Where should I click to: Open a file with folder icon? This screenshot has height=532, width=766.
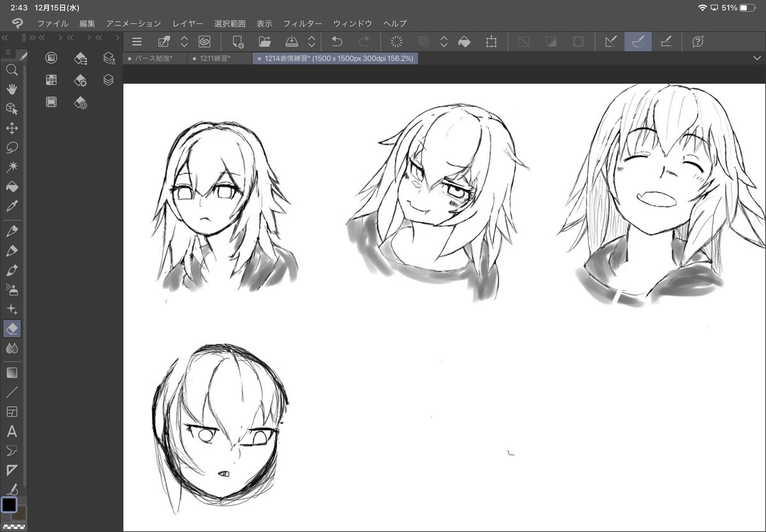point(265,42)
